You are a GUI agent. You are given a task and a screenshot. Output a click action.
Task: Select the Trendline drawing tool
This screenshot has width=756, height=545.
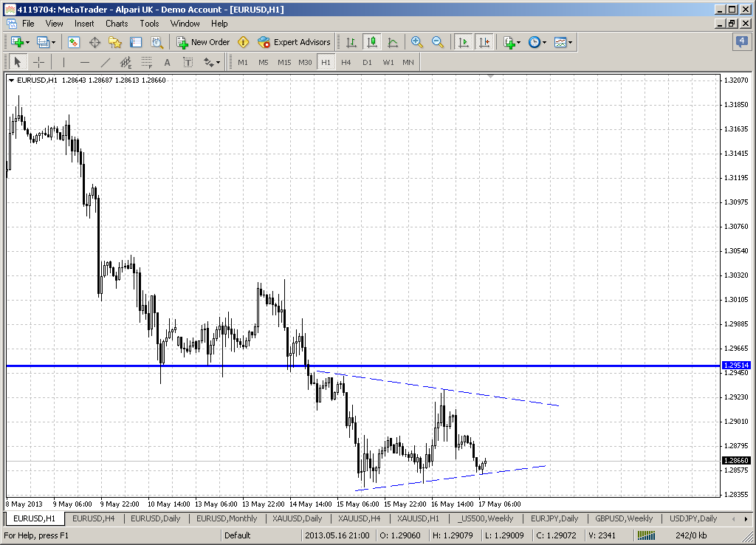click(106, 62)
